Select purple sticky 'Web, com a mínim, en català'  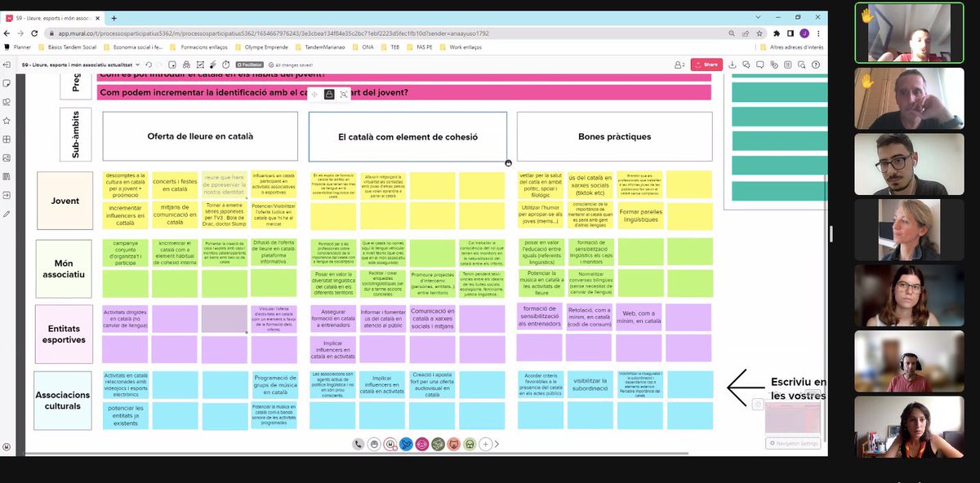click(639, 317)
